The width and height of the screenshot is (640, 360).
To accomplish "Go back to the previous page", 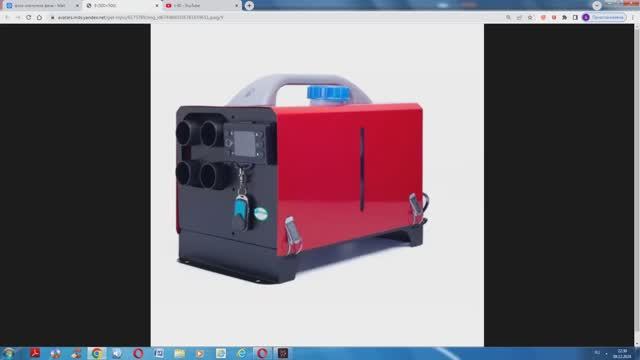I will coord(7,18).
